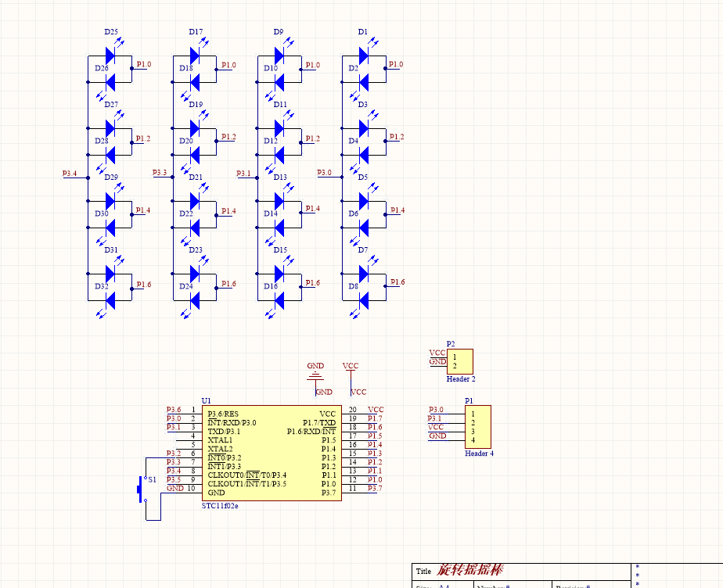Click the D5 LED diode
Viewport: 723px width, 588px height.
point(364,201)
